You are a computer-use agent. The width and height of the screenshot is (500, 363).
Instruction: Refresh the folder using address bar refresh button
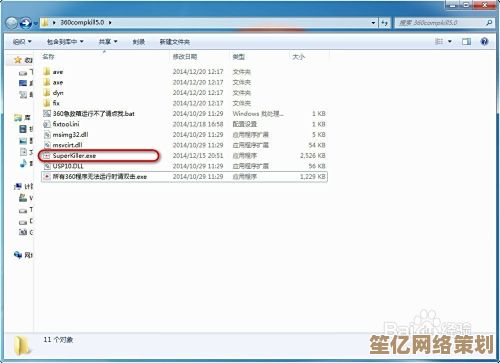pos(385,23)
